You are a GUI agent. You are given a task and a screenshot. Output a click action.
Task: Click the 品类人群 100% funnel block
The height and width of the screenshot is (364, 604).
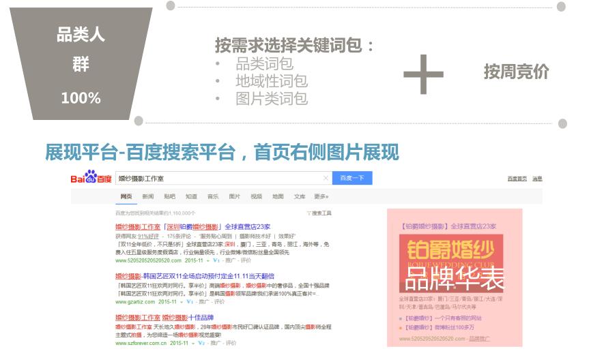point(81,64)
